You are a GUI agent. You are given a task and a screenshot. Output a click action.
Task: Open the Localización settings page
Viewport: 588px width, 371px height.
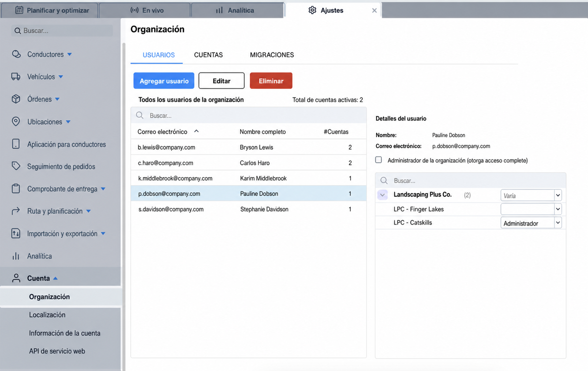pyautogui.click(x=47, y=315)
